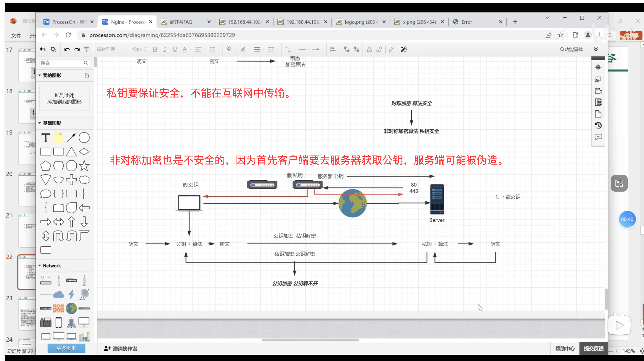The width and height of the screenshot is (644, 361).
Task: Click the navigator compass icon
Action: [598, 67]
